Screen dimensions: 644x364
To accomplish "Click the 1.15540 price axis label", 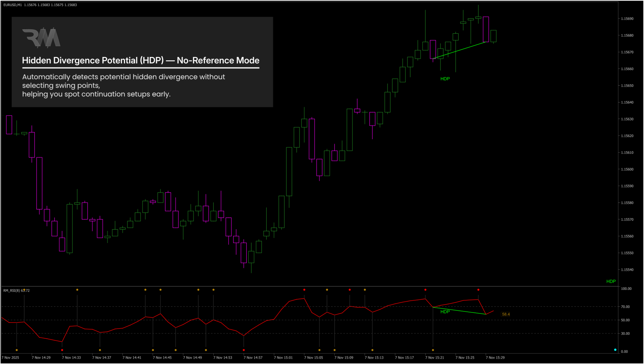I will 627,270.
